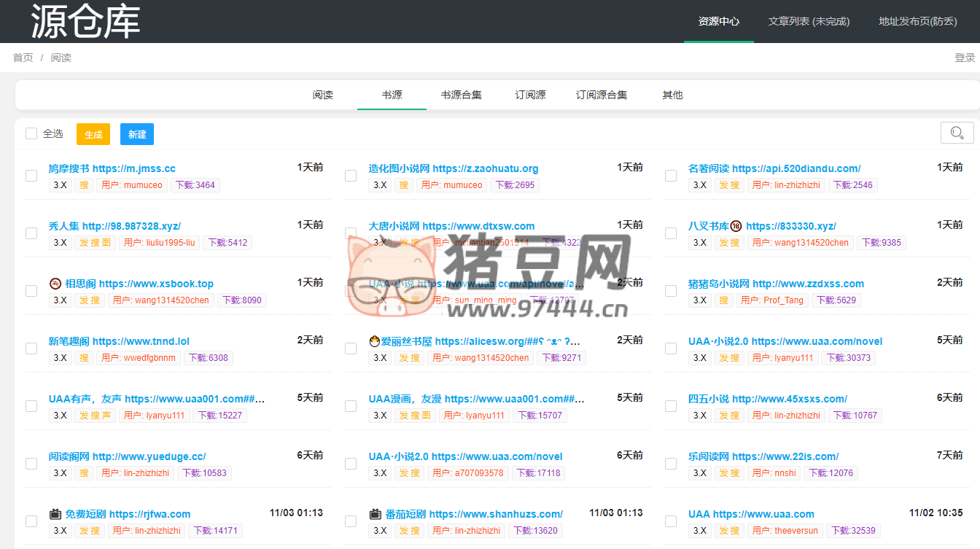Viewport: 980px width, 549px height.
Task: Open the UAA有声，友声 source link
Action: 157,399
